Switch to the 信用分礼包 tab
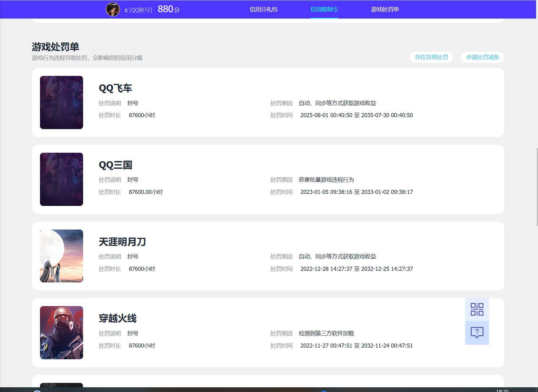Image resolution: width=538 pixels, height=392 pixels. tap(263, 9)
